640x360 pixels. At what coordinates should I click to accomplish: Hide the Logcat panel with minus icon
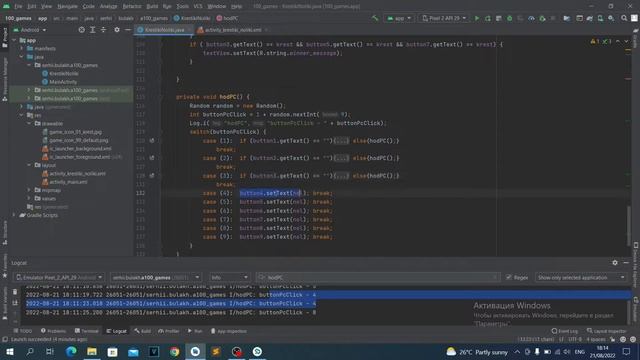pos(626,263)
